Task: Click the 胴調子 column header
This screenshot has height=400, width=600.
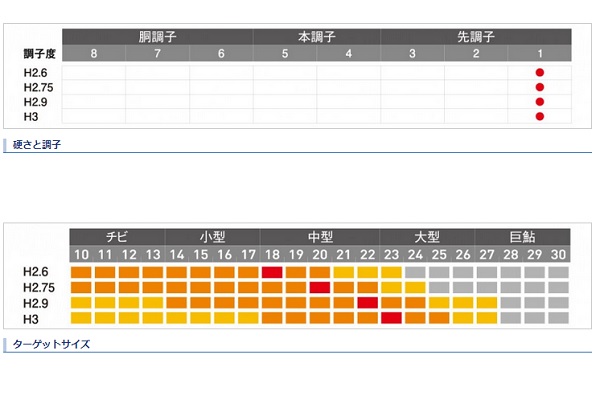Action: pos(157,37)
